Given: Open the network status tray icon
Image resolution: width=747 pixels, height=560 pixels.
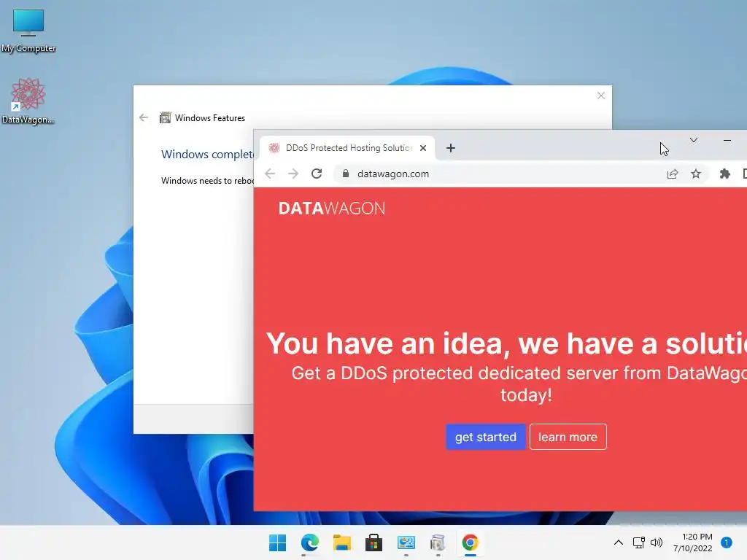Looking at the screenshot, I should pyautogui.click(x=639, y=542).
